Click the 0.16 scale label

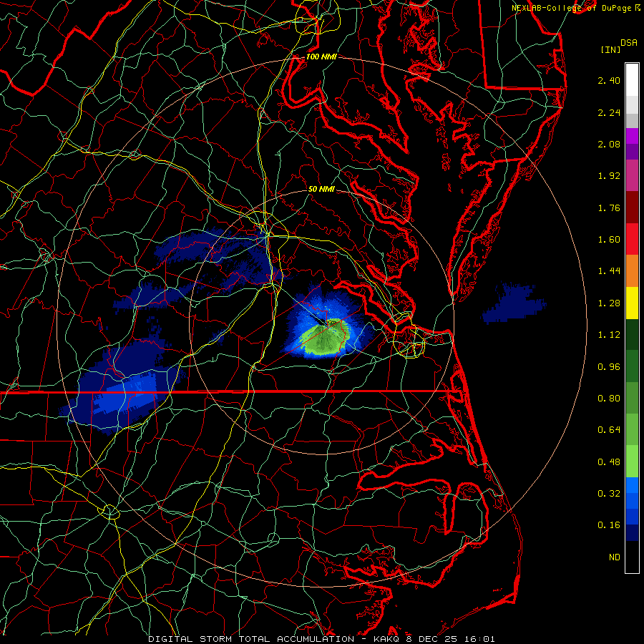609,525
